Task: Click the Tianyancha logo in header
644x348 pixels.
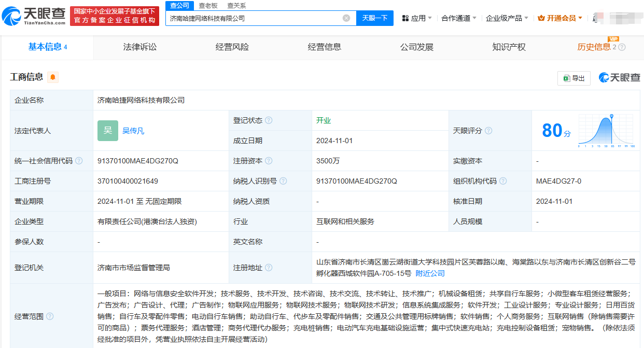Action: point(34,16)
